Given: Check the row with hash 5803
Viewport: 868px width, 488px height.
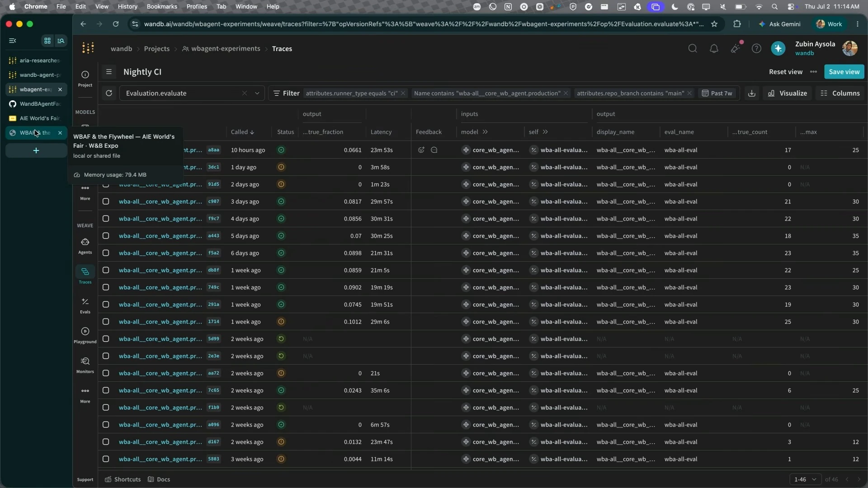Looking at the screenshot, I should pos(106,459).
